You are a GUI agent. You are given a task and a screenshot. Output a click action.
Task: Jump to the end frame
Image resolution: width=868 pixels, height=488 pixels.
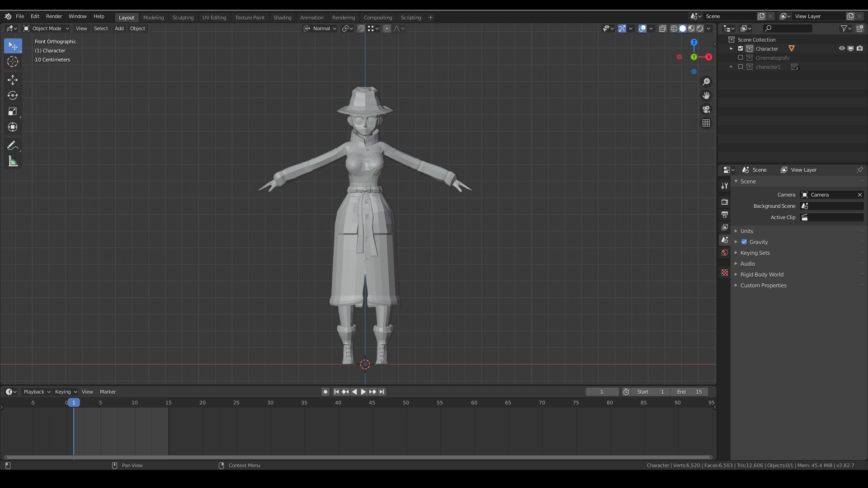tap(382, 392)
